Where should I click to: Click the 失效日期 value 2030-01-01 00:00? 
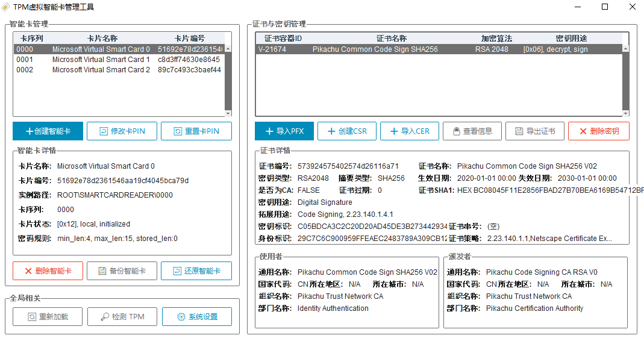point(587,178)
